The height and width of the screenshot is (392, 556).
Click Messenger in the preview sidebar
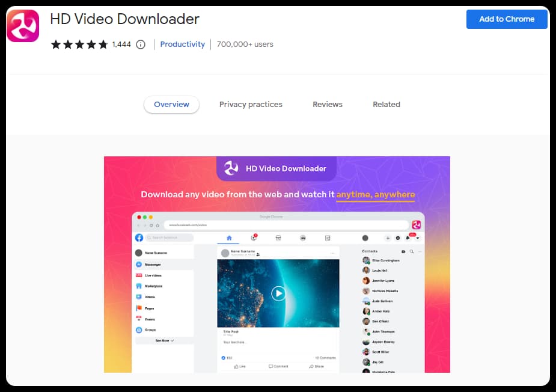click(153, 265)
